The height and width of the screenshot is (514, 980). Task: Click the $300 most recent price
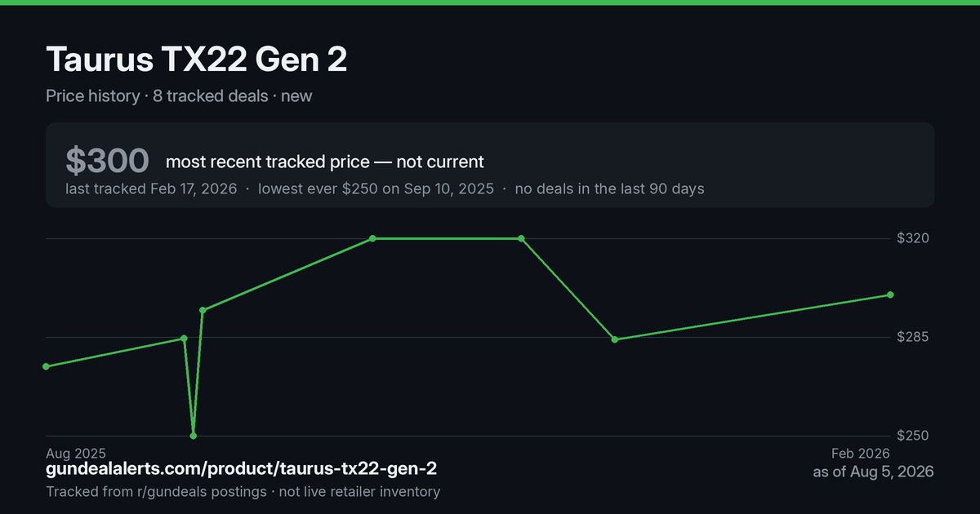(107, 161)
